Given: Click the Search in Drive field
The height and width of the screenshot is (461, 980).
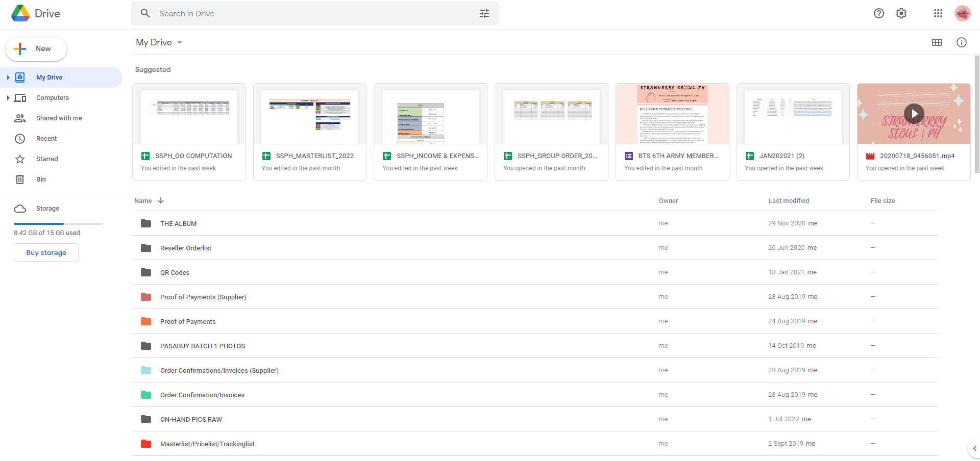Looking at the screenshot, I should tap(306, 14).
